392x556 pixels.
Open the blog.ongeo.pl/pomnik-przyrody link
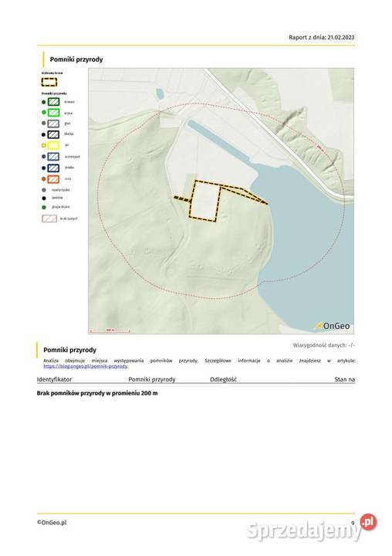coord(86,366)
